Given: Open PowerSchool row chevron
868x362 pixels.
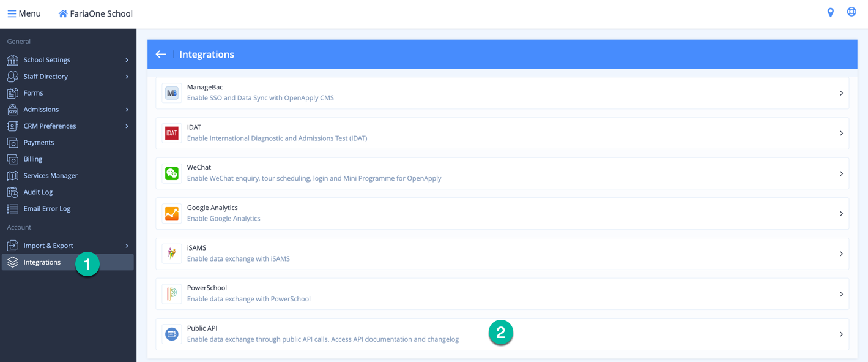Looking at the screenshot, I should (x=841, y=294).
